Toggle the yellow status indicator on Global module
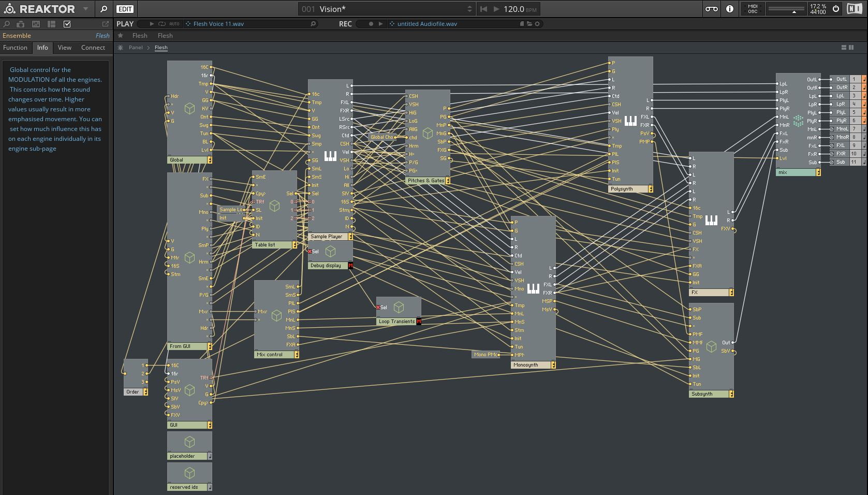 pos(210,160)
